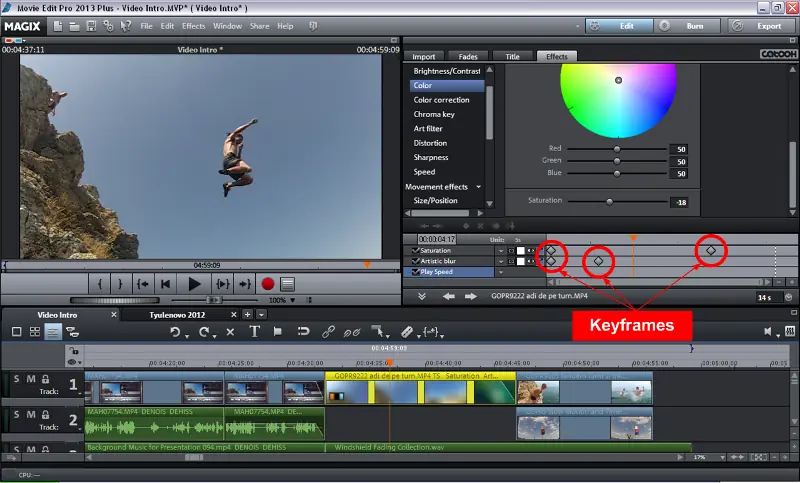Image resolution: width=800 pixels, height=483 pixels.
Task: Select the GOPR9222 clip on track 1
Action: pos(420,388)
